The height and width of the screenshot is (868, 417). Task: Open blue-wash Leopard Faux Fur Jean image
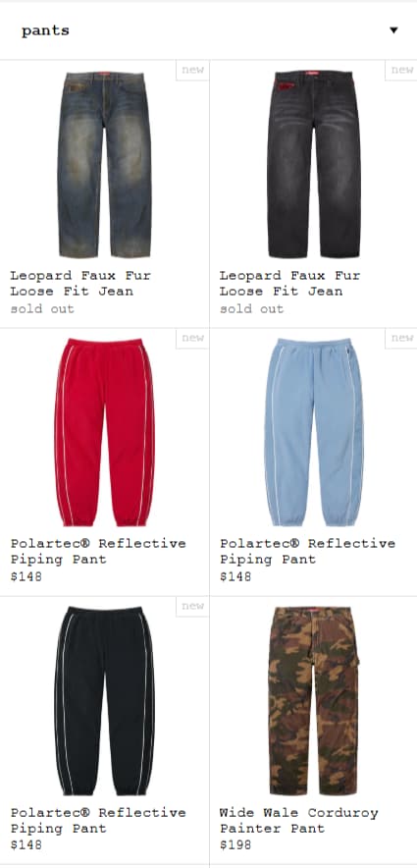(105, 164)
